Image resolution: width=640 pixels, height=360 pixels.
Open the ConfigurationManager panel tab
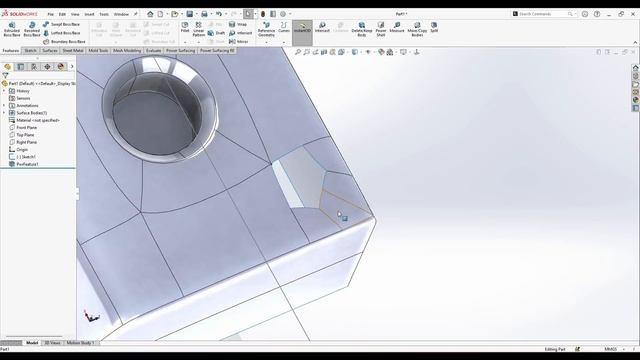pos(34,67)
